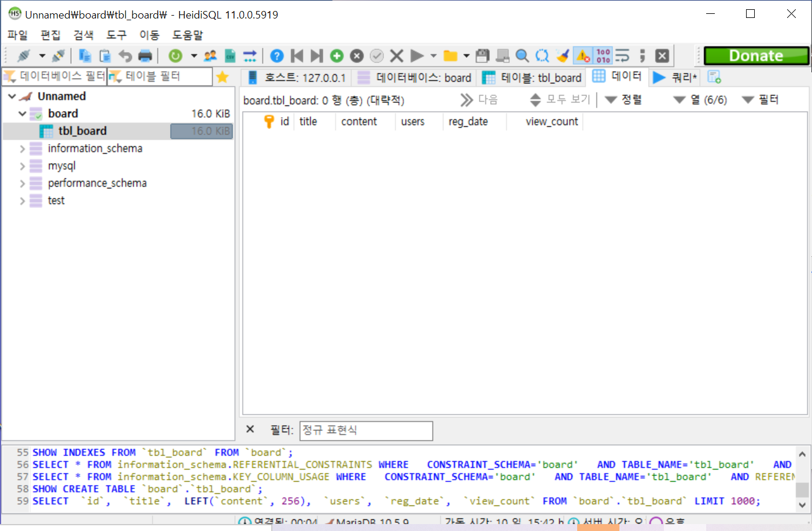
Task: Click the print icon
Action: pyautogui.click(x=145, y=56)
